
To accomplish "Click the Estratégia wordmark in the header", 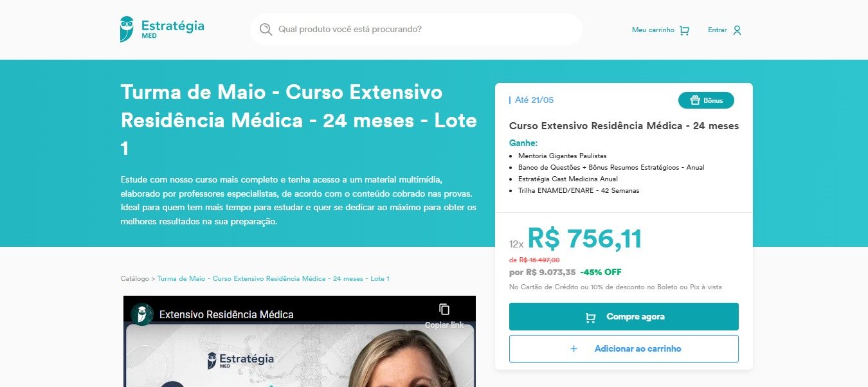I will point(172,26).
